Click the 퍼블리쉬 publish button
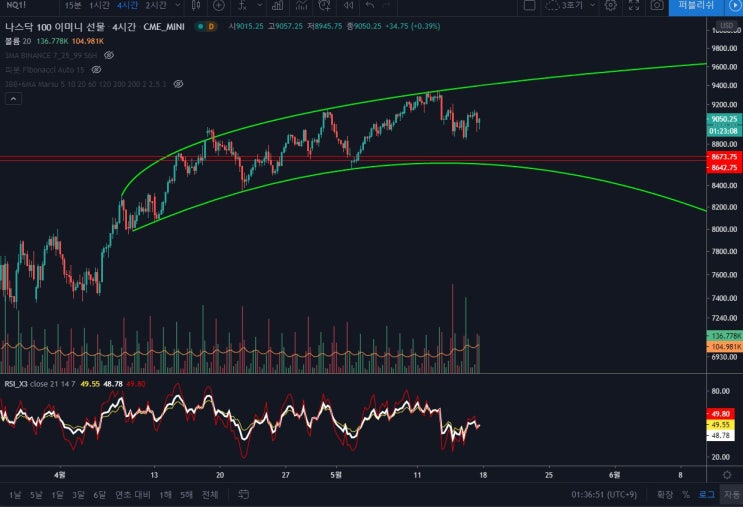 pos(696,5)
